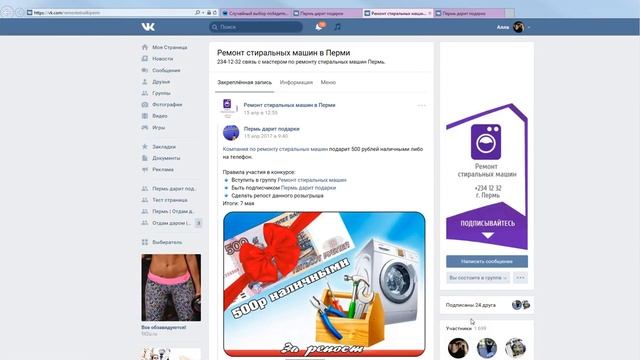Open the Отдам даром group shortcut

(171, 223)
